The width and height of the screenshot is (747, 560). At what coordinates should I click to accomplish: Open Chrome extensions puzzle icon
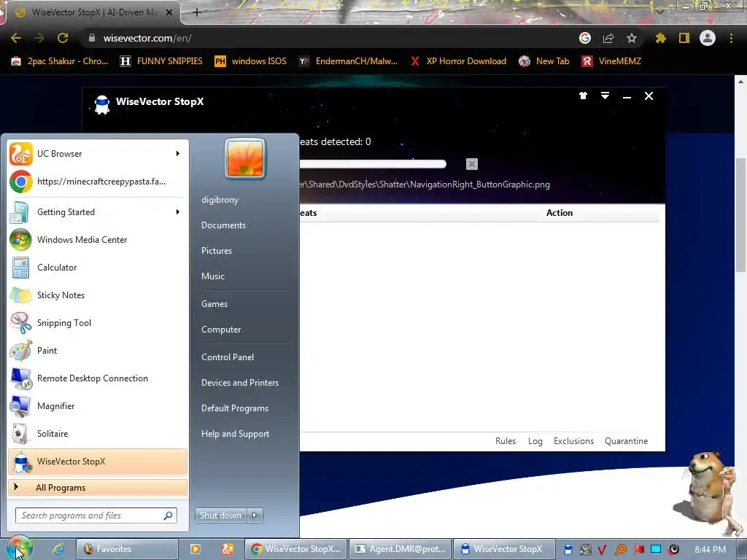pyautogui.click(x=660, y=38)
